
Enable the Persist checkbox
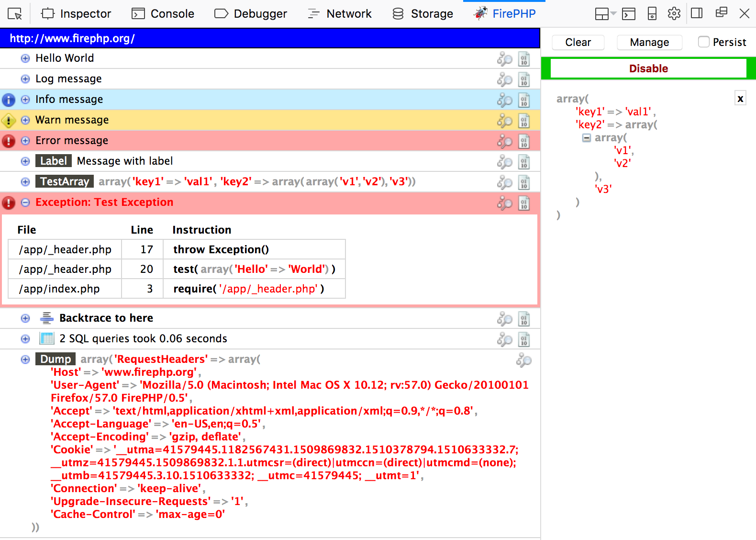[703, 42]
